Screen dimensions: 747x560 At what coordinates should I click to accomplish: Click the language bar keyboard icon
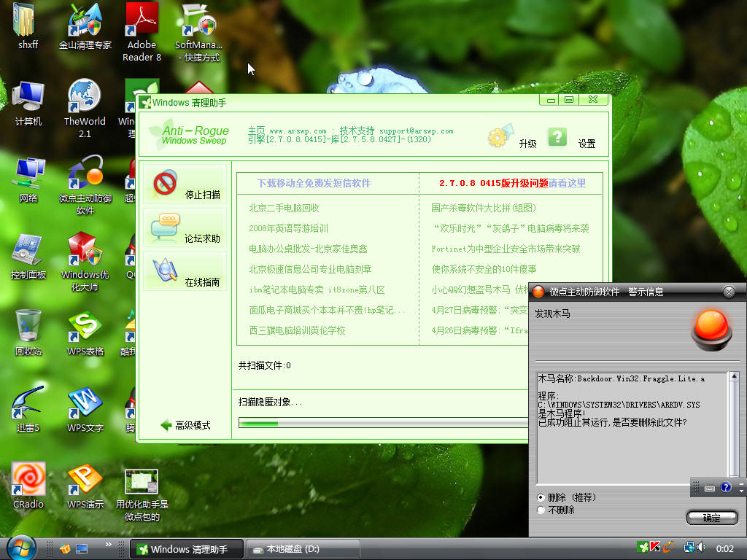pos(709,488)
